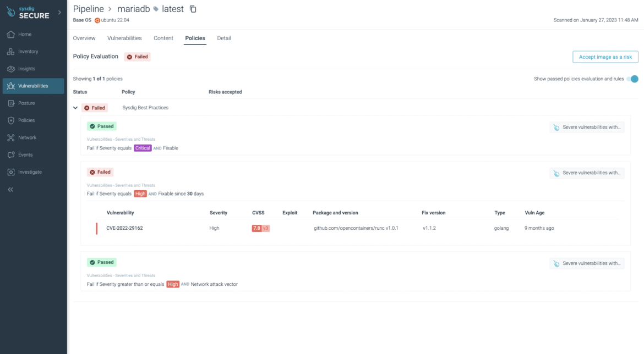Viewport: 644px width, 354px height.
Task: Click the tag icon next to latest
Action: point(156,9)
